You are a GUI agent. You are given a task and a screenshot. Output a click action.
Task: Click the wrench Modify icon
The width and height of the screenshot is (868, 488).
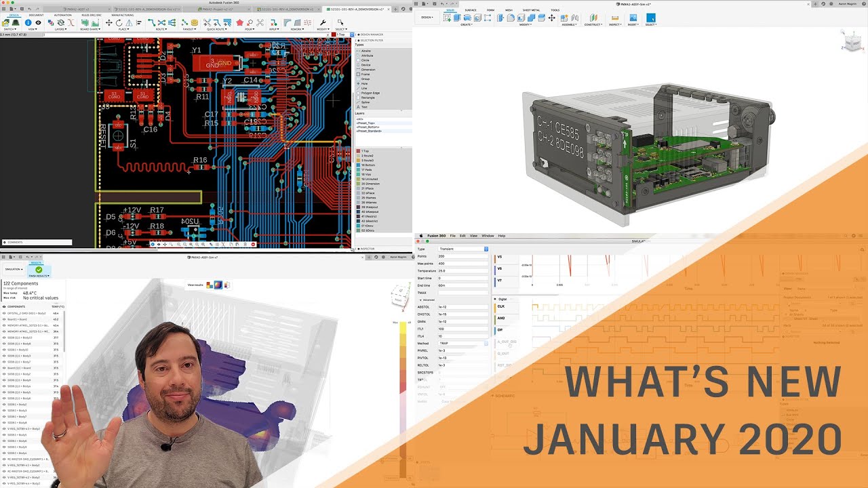323,23
